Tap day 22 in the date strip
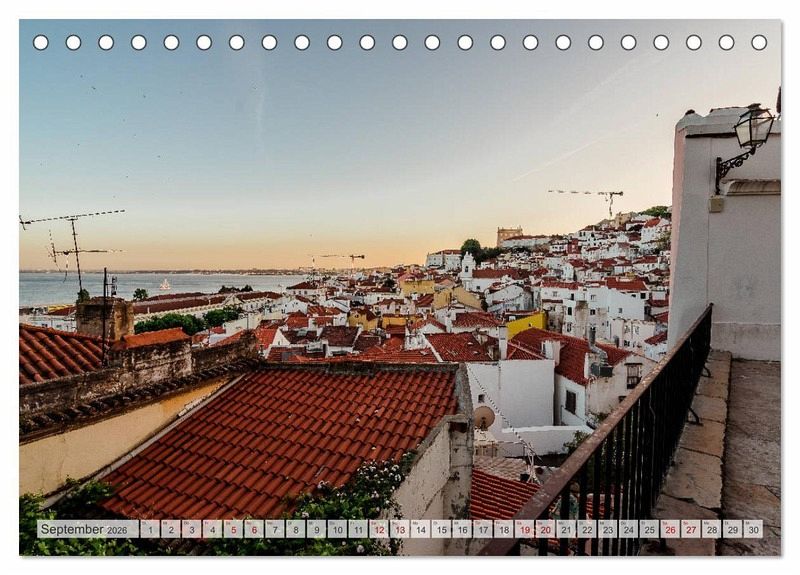This screenshot has height=575, width=800. [x=587, y=529]
